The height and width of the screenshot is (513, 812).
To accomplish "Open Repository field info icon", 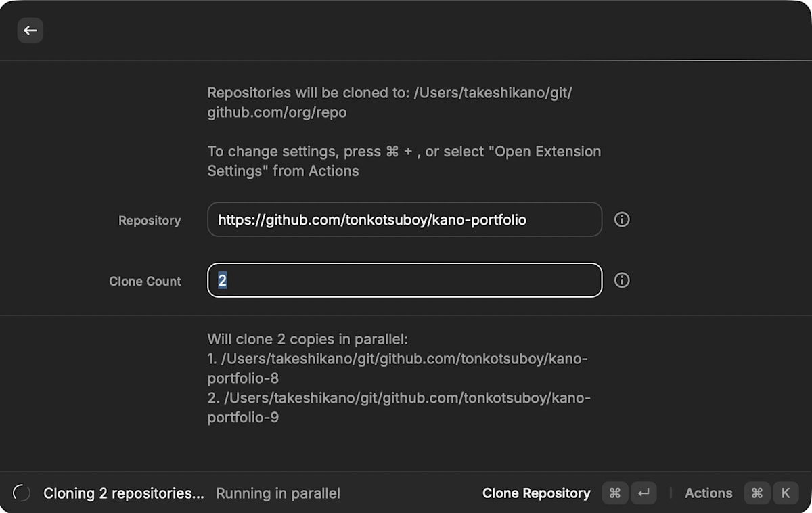I will coord(622,219).
